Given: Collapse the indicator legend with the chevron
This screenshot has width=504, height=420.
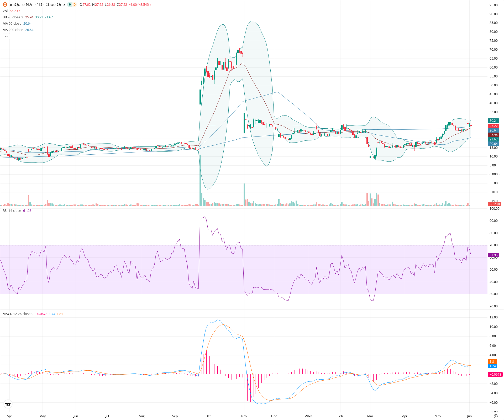Looking at the screenshot, I should (x=6, y=36).
